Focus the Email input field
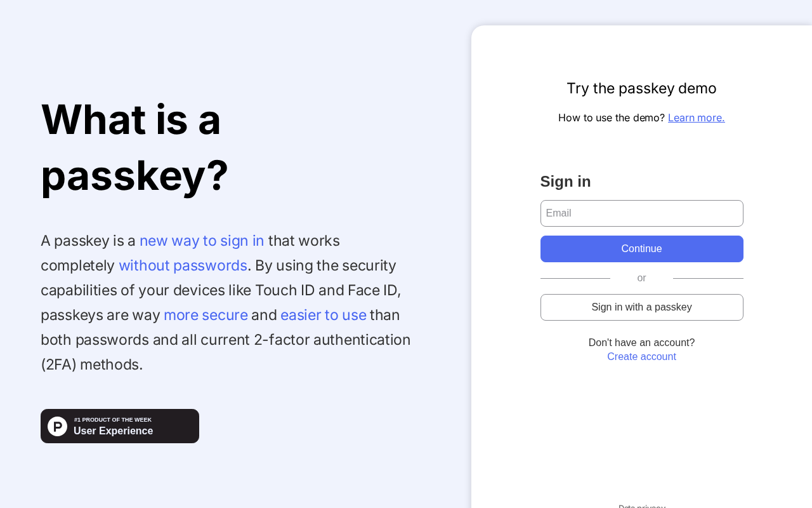 [x=641, y=213]
